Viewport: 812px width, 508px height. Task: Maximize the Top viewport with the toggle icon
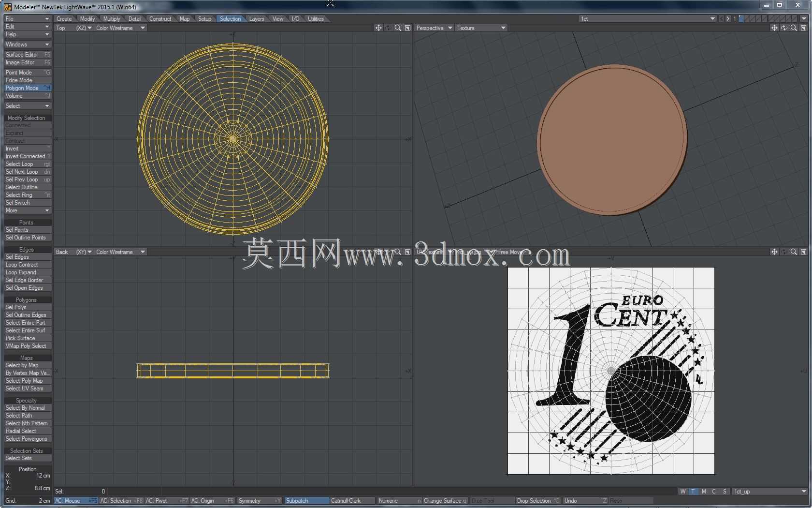[407, 28]
